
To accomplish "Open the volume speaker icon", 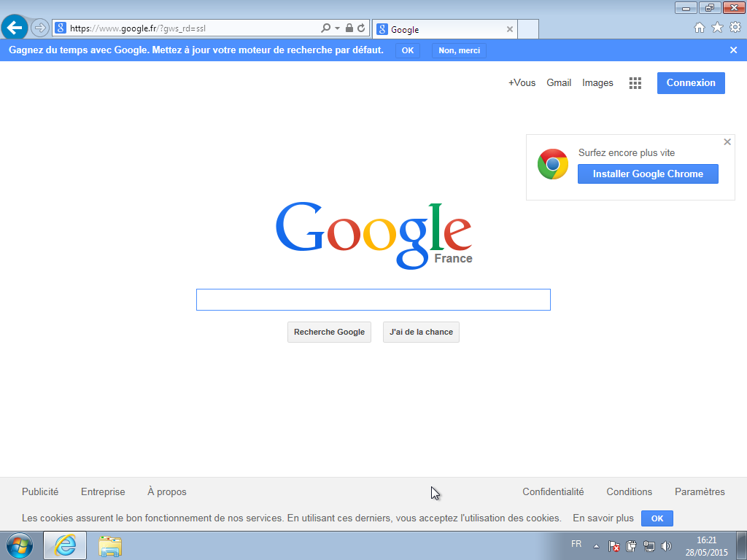I will coord(666,546).
